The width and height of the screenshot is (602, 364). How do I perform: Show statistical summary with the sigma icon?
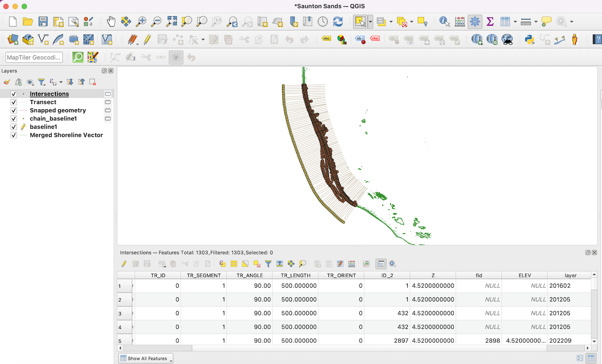pos(490,21)
